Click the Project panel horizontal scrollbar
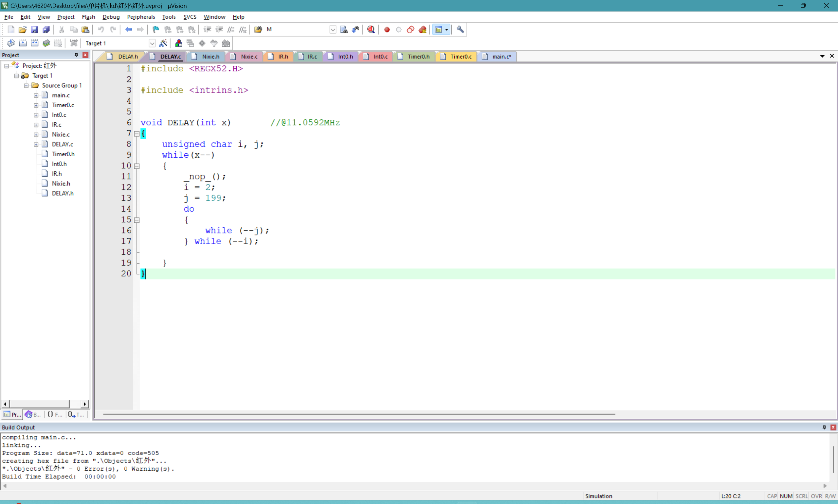The height and width of the screenshot is (504, 838). [39, 404]
